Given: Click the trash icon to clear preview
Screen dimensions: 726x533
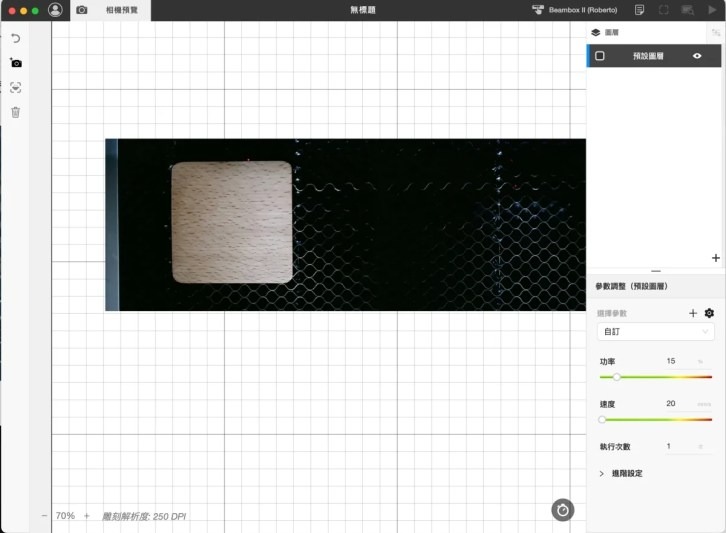Looking at the screenshot, I should pos(15,112).
